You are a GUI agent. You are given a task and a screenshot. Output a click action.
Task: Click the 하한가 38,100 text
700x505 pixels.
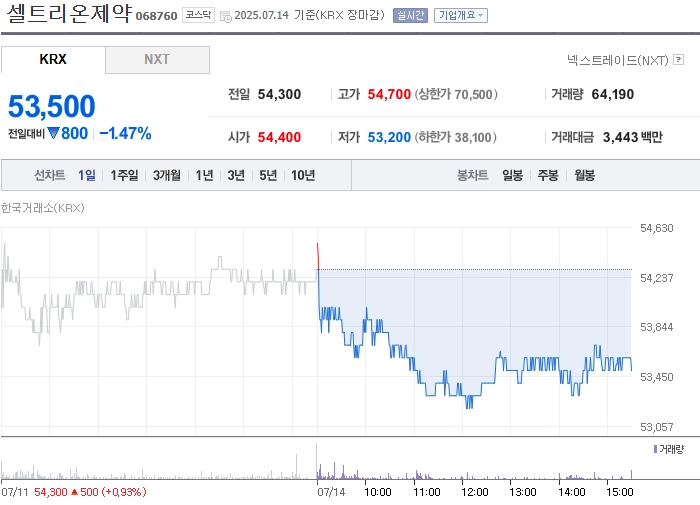point(455,137)
